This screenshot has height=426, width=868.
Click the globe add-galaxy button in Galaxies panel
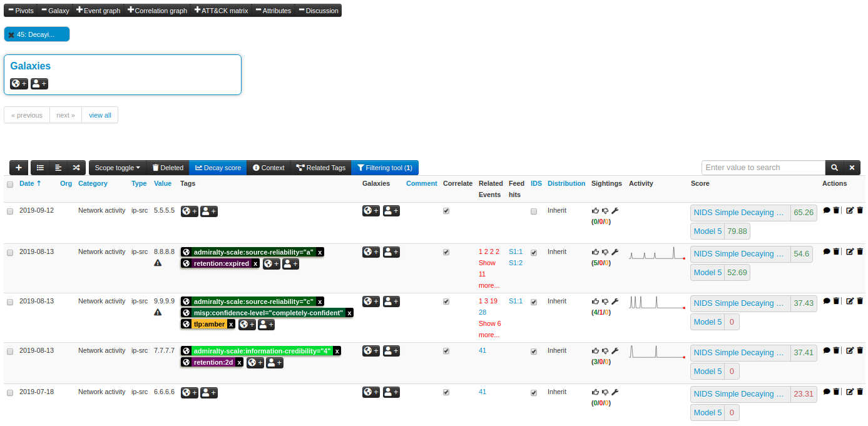tap(19, 84)
